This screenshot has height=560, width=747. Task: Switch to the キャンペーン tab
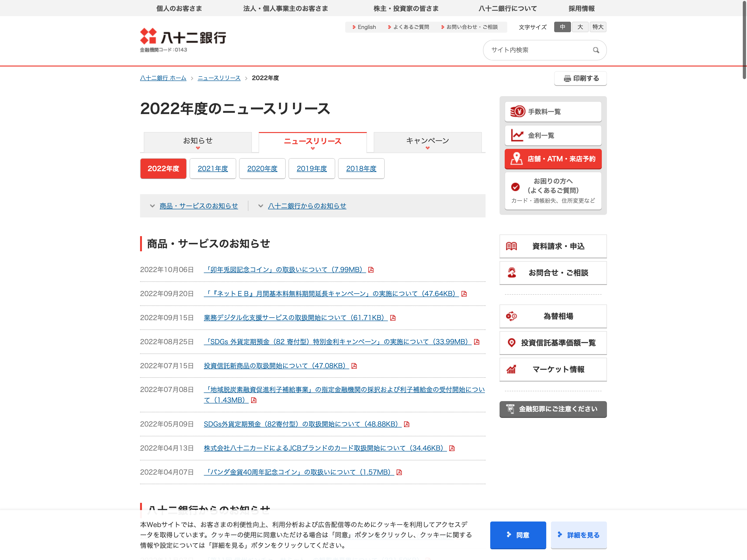coord(427,142)
